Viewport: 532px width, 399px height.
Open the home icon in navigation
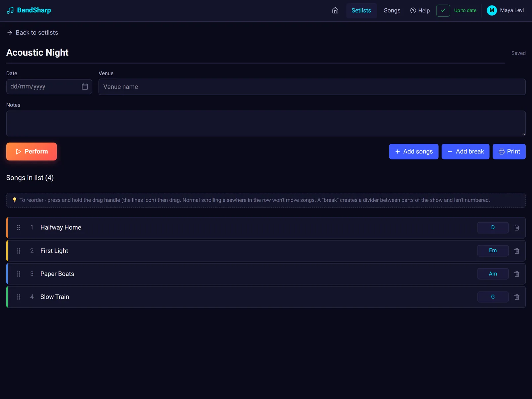pos(335,10)
